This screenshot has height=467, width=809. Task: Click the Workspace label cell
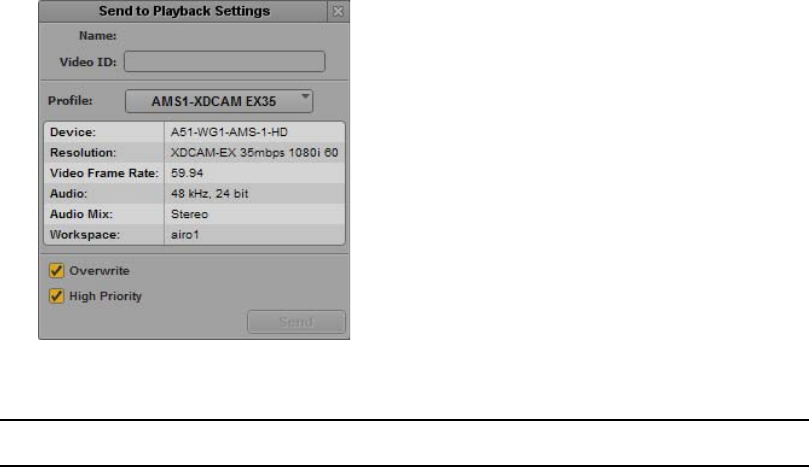click(104, 235)
